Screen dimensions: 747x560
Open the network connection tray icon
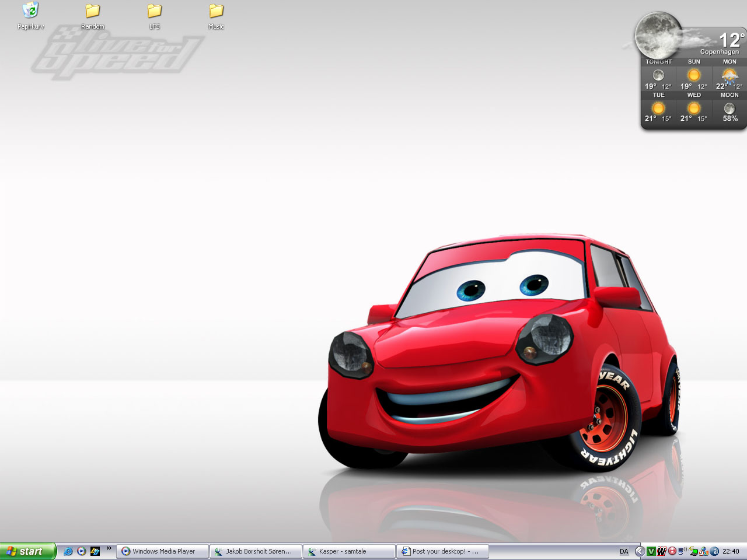[x=683, y=551]
